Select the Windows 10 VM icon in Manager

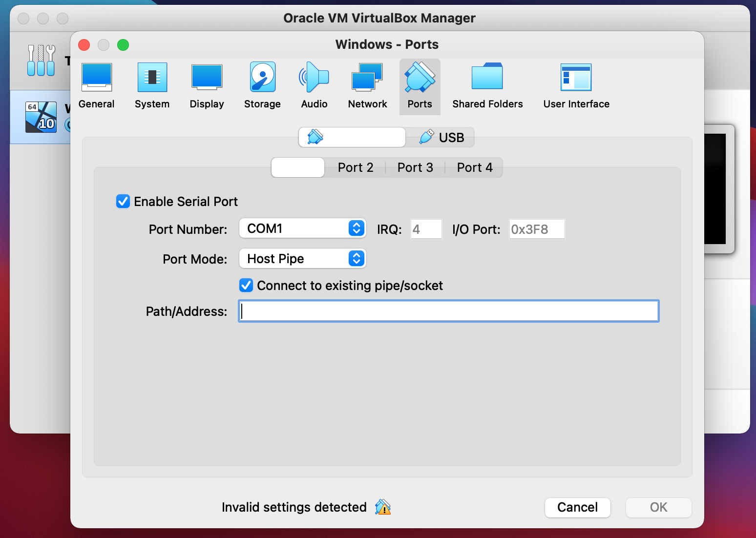(x=41, y=117)
